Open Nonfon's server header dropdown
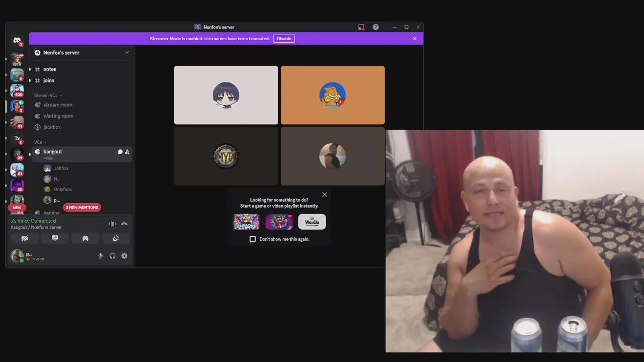Image resolution: width=644 pixels, height=362 pixels. tap(82, 52)
